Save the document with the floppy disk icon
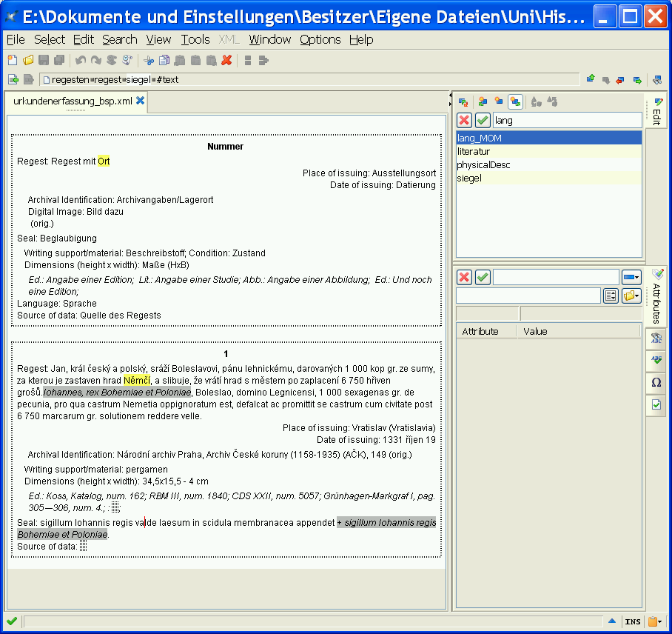Screen dimensions: 672x634 click(x=44, y=61)
